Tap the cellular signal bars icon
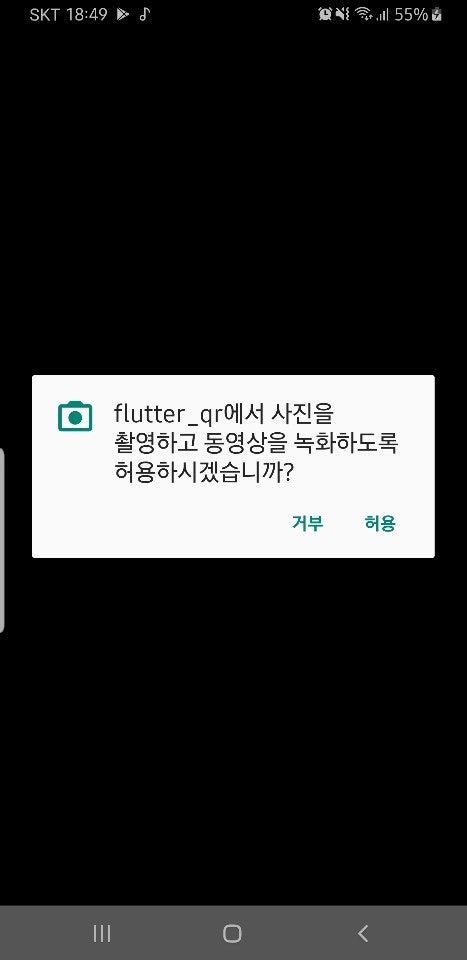This screenshot has width=467, height=960. (383, 15)
